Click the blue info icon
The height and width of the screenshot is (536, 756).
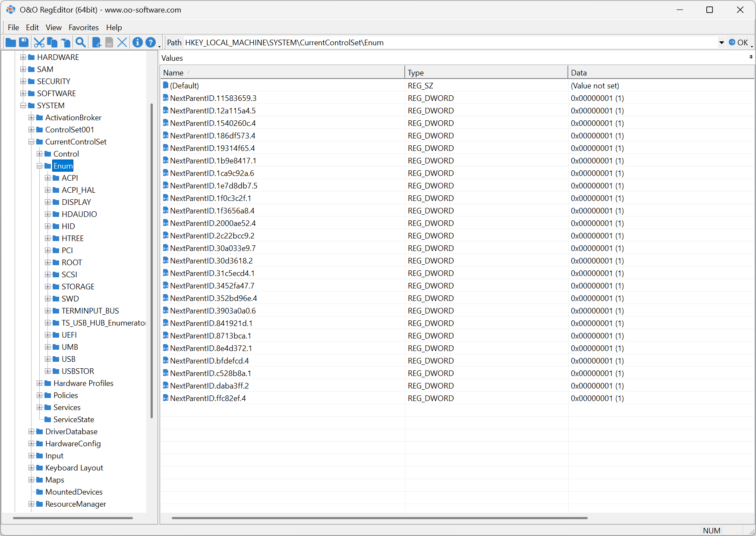(x=138, y=42)
